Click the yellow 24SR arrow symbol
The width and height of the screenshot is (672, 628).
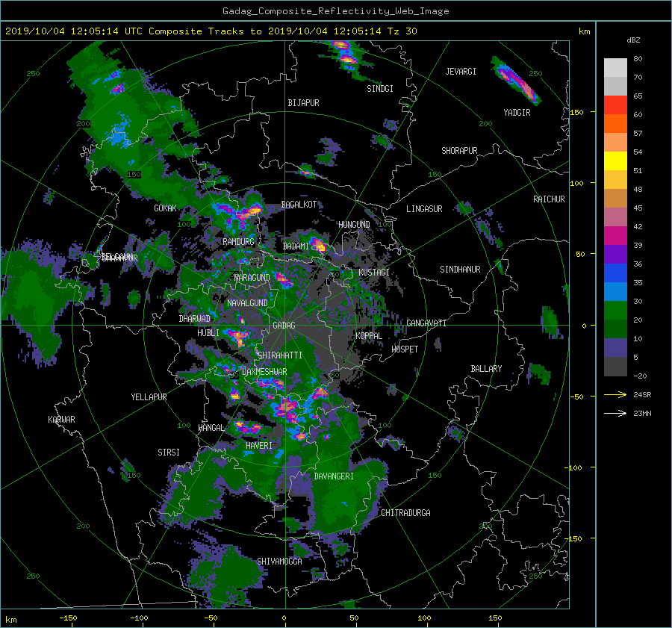(615, 395)
